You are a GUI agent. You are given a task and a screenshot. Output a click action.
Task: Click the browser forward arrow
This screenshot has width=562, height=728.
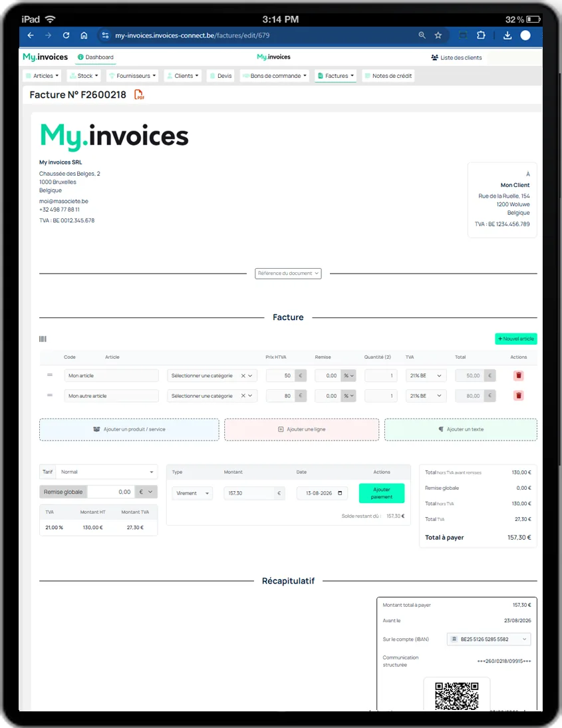click(x=49, y=35)
